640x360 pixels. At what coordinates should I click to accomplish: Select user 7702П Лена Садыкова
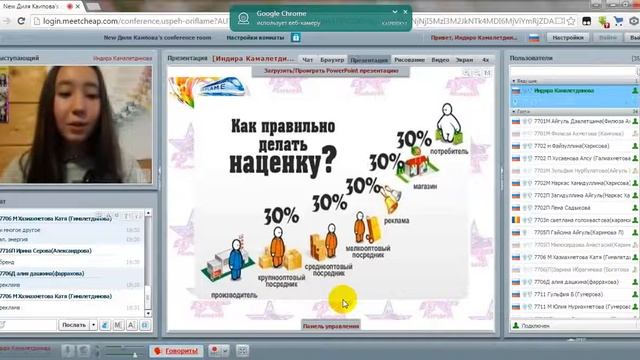pos(574,208)
